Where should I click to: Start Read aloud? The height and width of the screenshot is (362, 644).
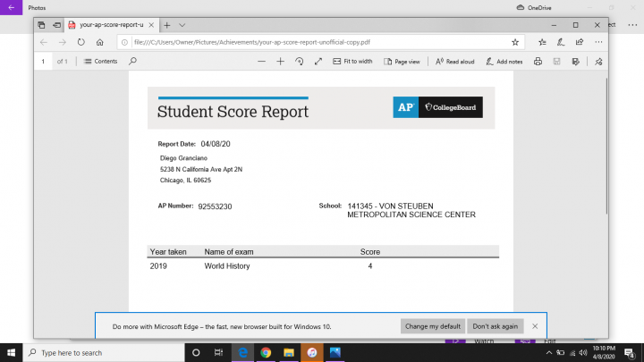click(x=454, y=62)
